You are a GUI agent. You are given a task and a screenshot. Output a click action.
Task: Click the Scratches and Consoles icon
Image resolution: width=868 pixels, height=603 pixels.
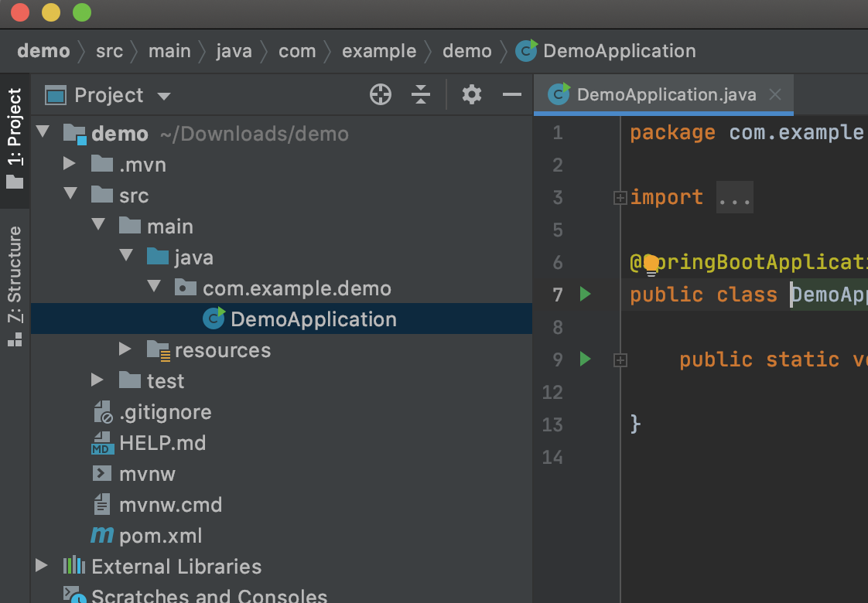click(74, 594)
